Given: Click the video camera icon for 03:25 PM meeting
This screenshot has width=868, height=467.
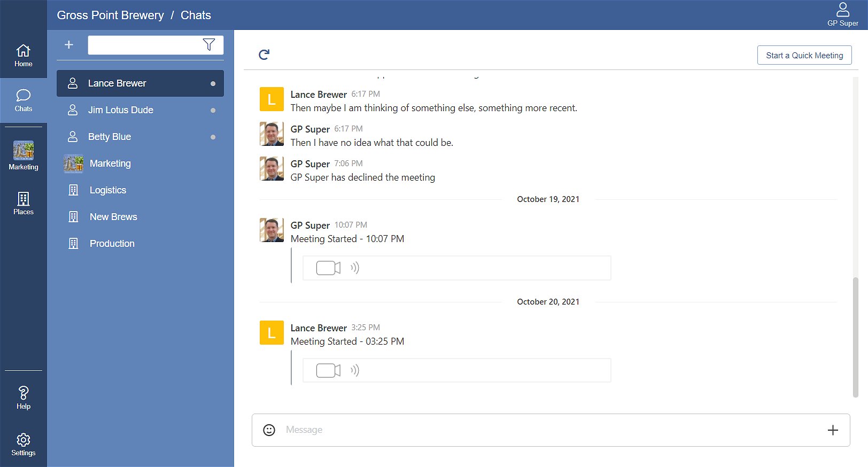Looking at the screenshot, I should point(328,370).
